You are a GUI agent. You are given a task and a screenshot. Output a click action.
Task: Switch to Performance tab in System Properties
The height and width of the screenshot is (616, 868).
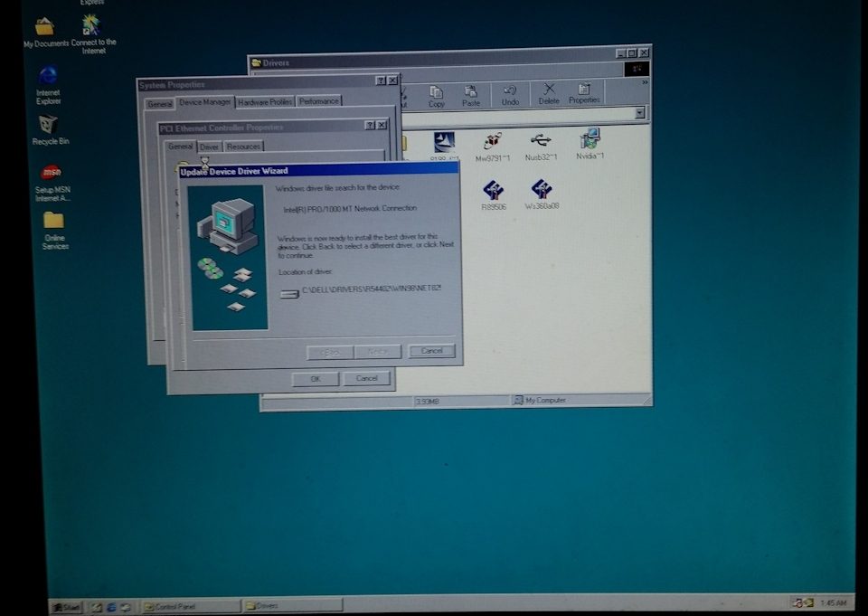click(x=318, y=100)
